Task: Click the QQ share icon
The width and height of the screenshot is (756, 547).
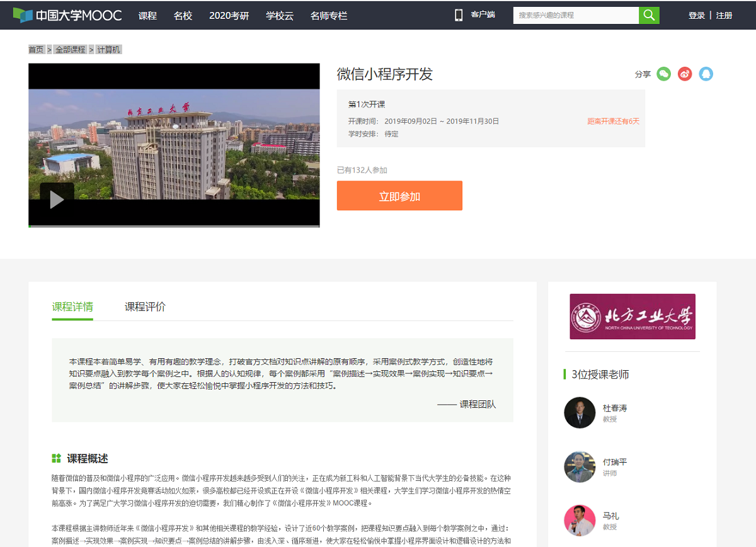Action: [706, 74]
